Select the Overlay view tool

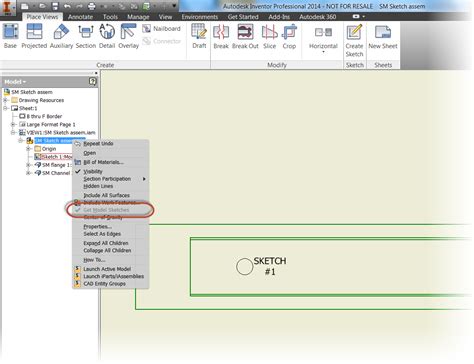pyautogui.click(x=128, y=37)
